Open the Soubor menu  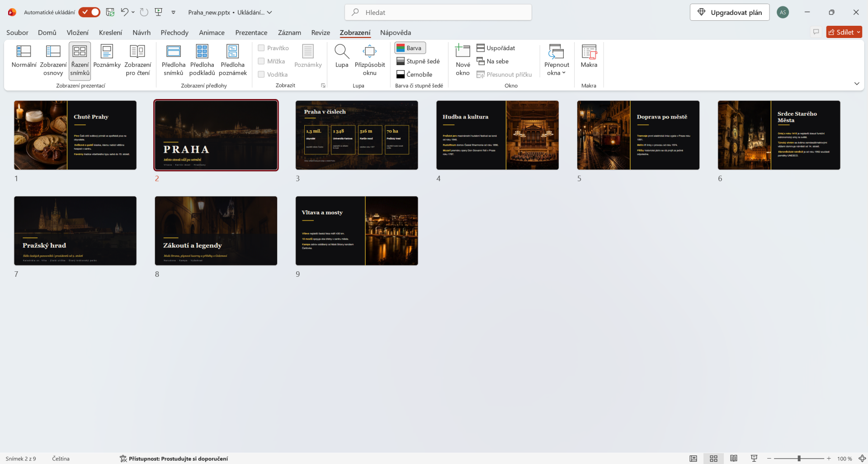(17, 33)
